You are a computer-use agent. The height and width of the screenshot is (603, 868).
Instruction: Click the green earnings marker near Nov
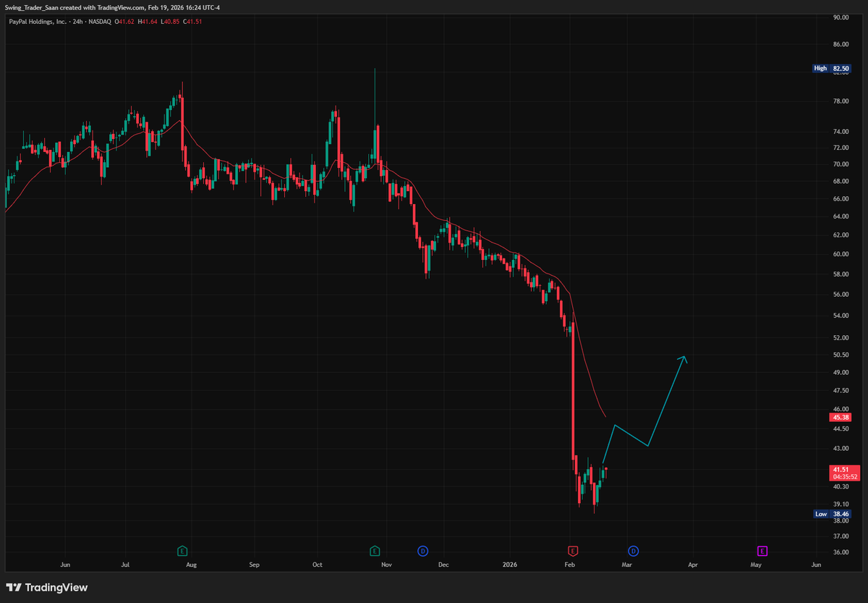[x=375, y=551]
